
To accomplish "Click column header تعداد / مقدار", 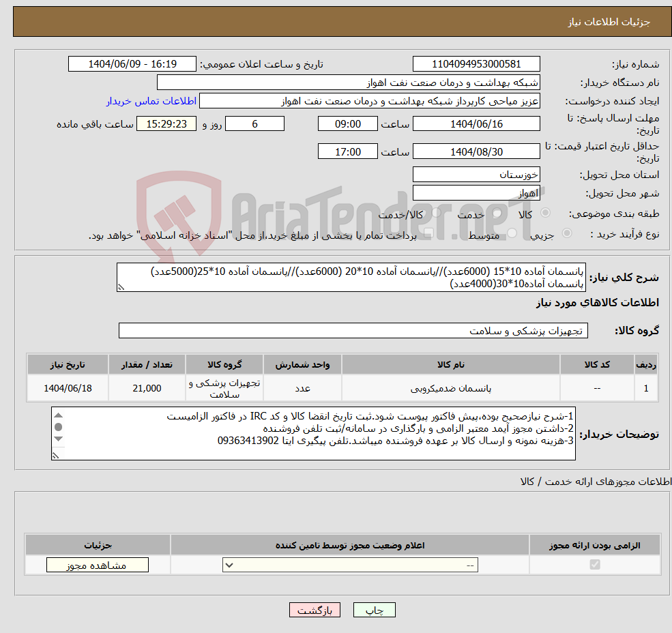I will click(147, 364).
